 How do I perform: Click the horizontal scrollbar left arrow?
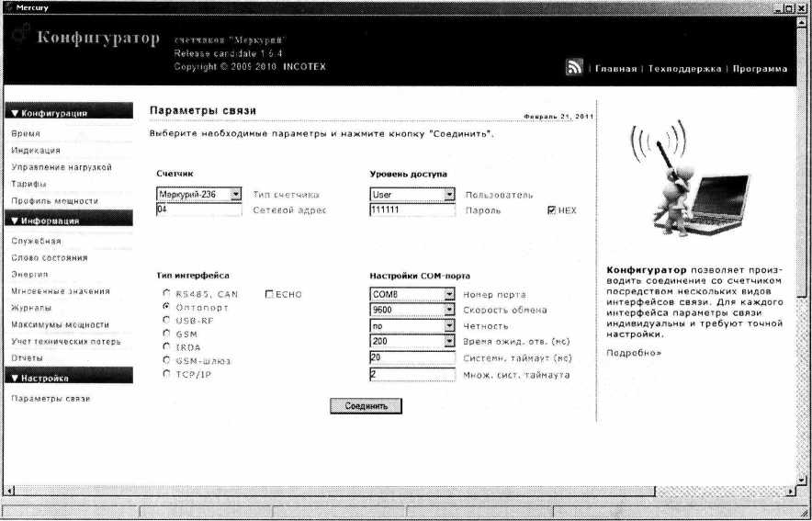click(x=8, y=490)
